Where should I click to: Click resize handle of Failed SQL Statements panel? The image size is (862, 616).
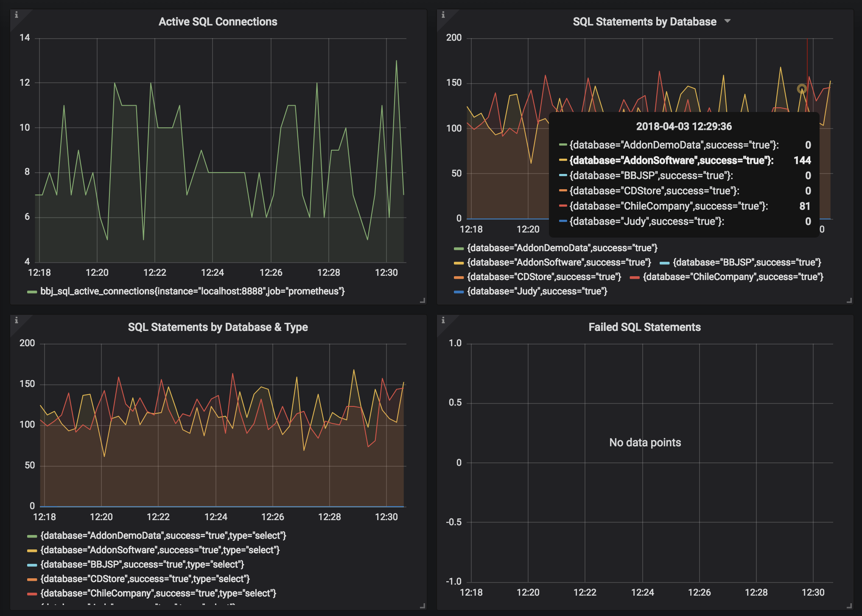pos(849,606)
